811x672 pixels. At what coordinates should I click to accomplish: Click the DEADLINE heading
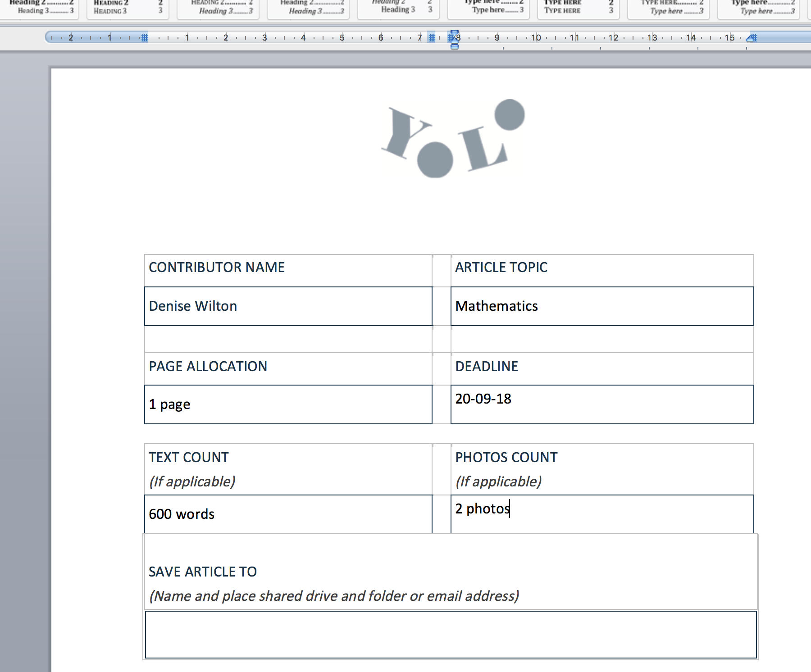click(487, 367)
